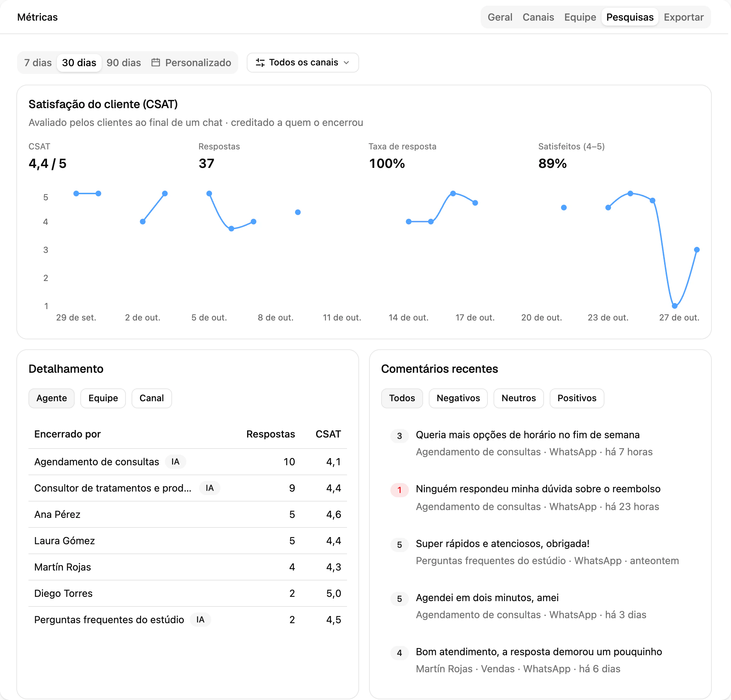Show Todos comments
The height and width of the screenshot is (700, 731).
402,398
